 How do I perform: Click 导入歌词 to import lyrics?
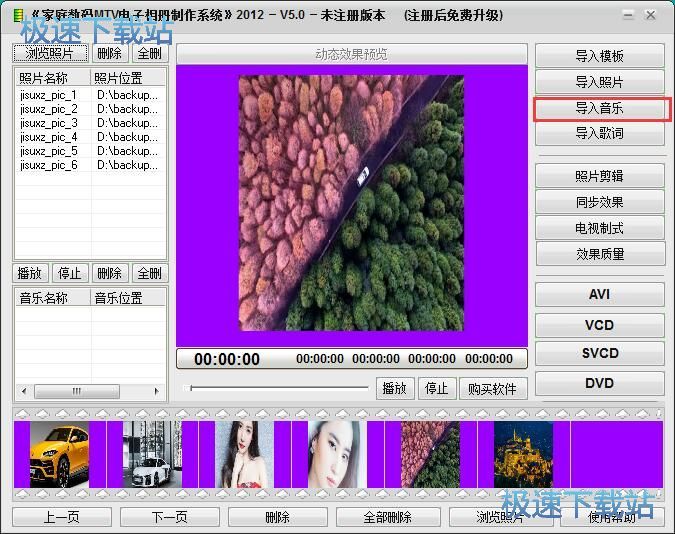(x=600, y=134)
